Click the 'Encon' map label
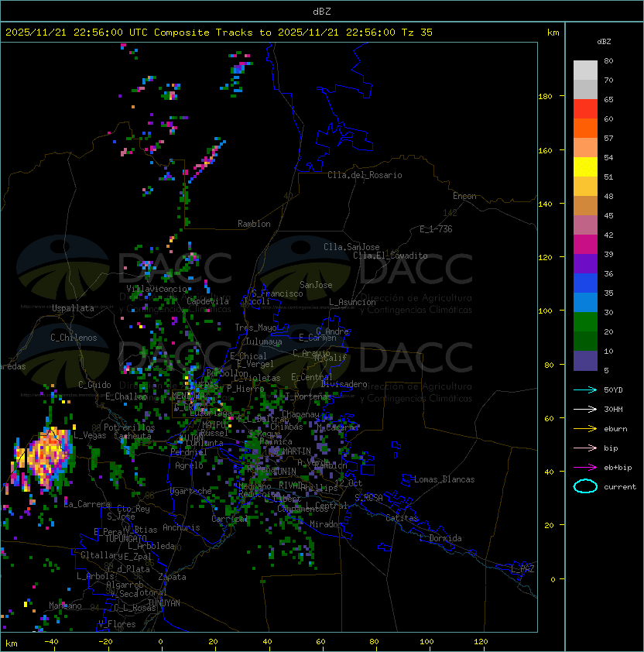This screenshot has width=644, height=652. [464, 196]
